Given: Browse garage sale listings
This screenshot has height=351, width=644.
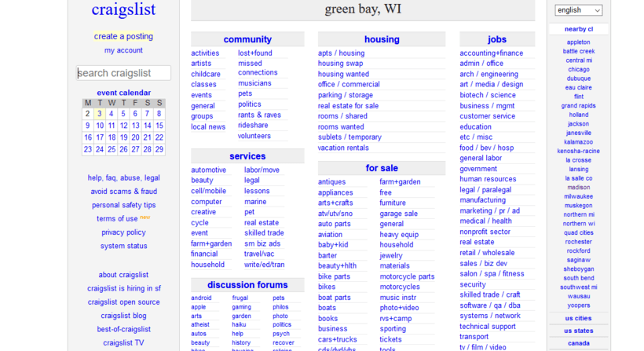Looking at the screenshot, I should (398, 214).
